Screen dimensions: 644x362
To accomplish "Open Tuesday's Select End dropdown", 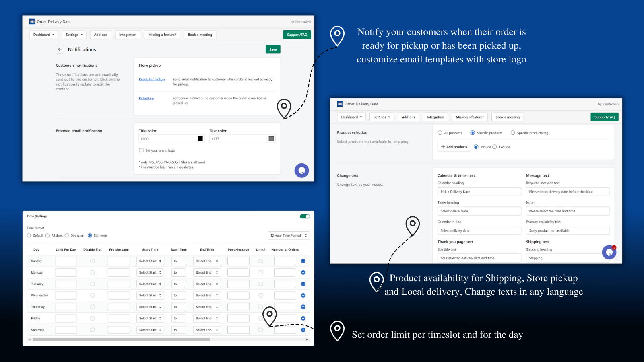I will pyautogui.click(x=207, y=284).
